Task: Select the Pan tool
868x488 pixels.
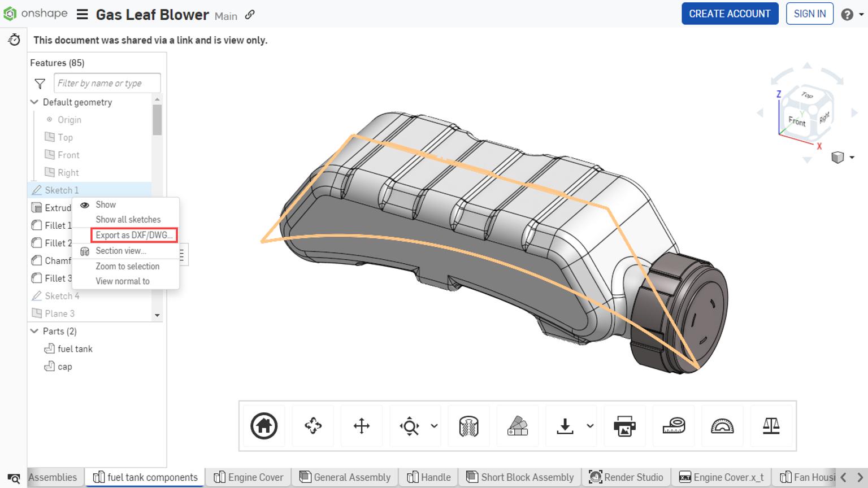Action: 361,426
